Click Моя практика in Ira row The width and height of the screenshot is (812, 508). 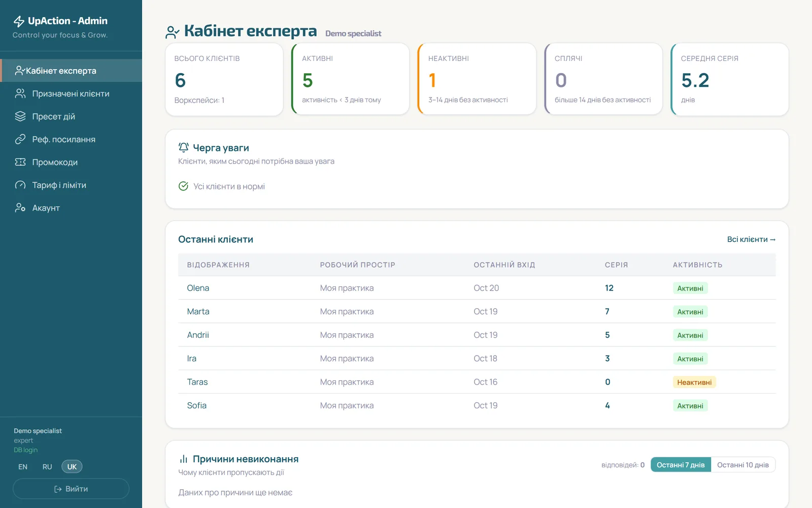click(x=347, y=359)
